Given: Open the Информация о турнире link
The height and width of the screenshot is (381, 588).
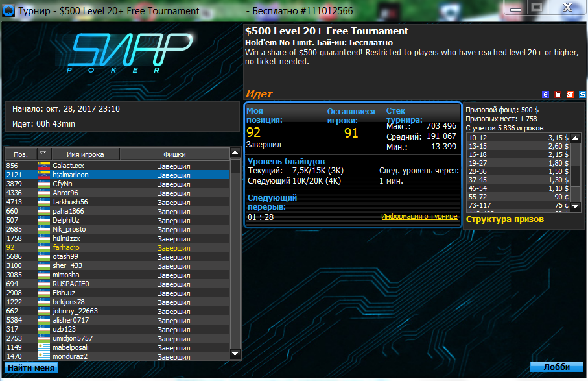Looking at the screenshot, I should pyautogui.click(x=419, y=216).
